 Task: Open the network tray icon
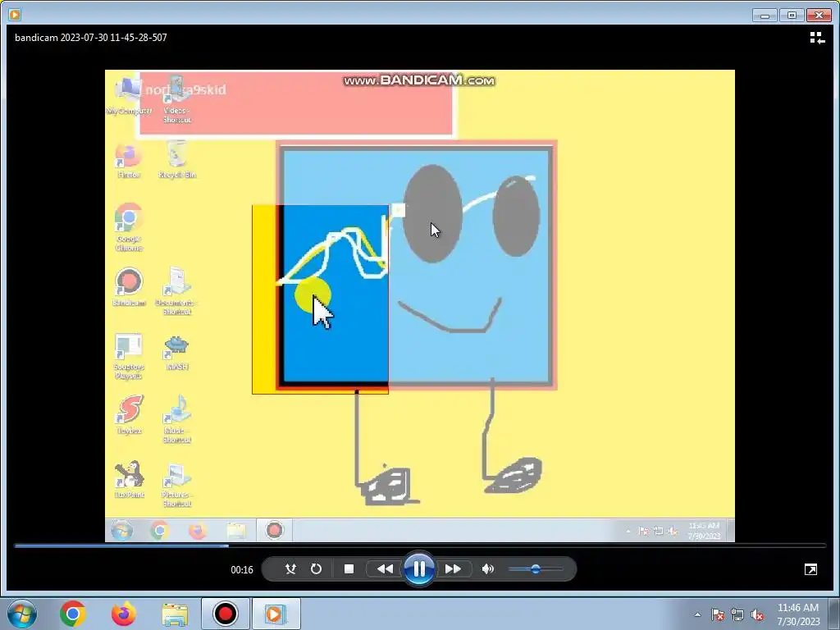tap(737, 614)
